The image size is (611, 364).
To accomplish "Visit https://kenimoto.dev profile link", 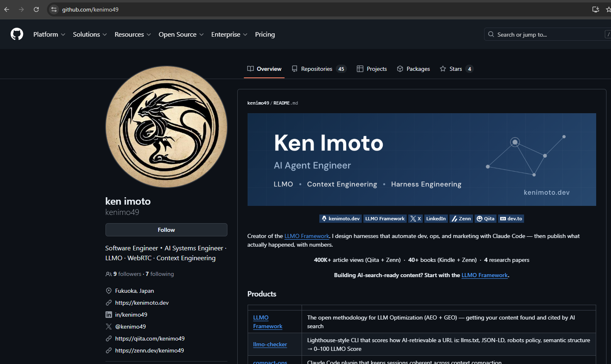I will click(x=142, y=303).
